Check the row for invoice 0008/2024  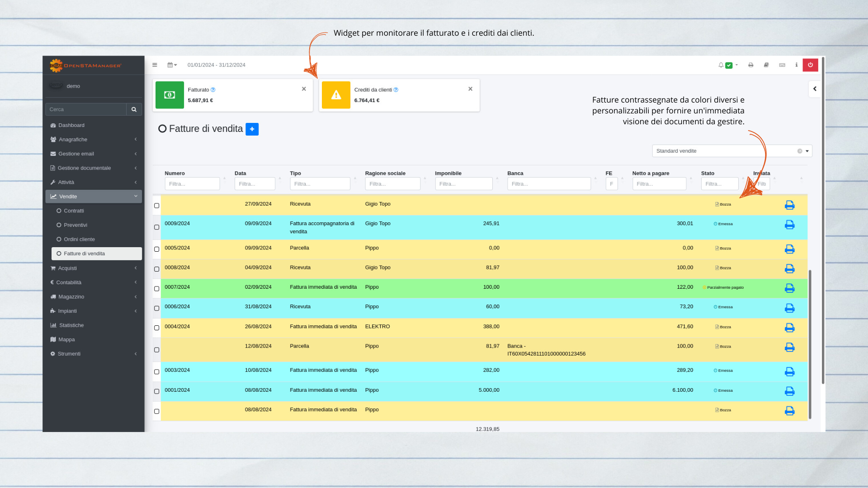pos(157,269)
